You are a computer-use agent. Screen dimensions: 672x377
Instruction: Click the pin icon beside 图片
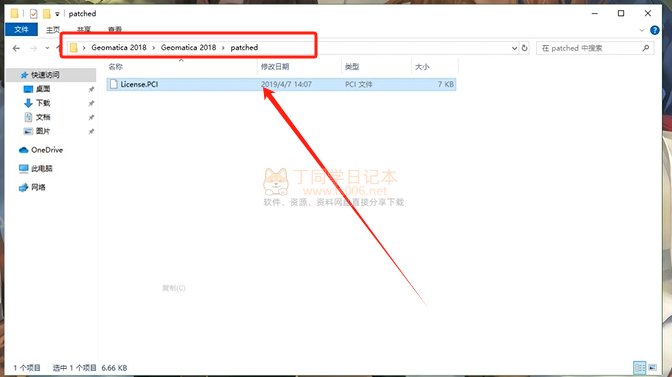point(91,132)
